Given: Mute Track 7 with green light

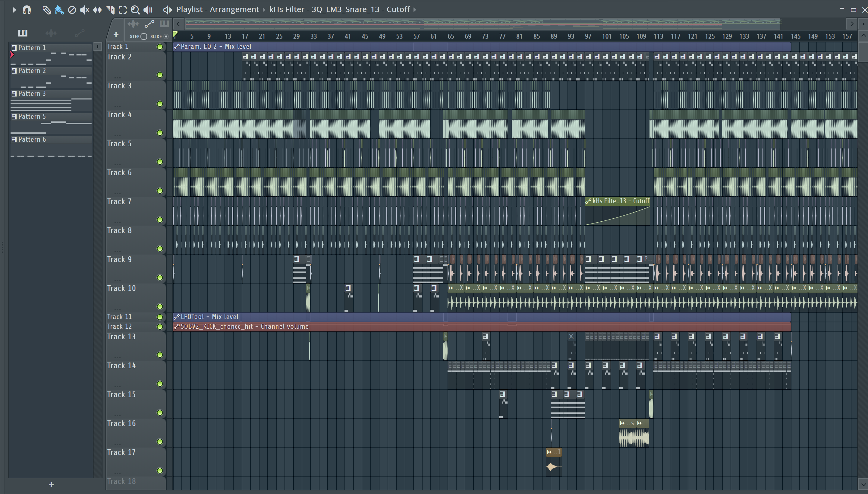Looking at the screenshot, I should pyautogui.click(x=160, y=220).
